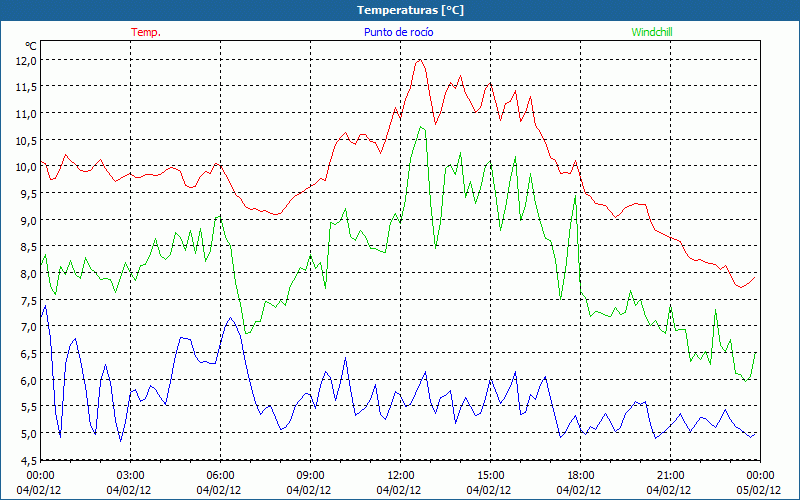Viewport: 800px width, 500px height.
Task: Click the 18:00 time axis label
Action: tap(581, 476)
